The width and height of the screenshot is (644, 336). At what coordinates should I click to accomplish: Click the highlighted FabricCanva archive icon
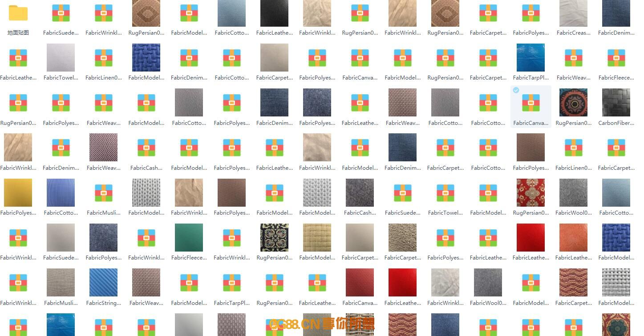click(x=531, y=103)
